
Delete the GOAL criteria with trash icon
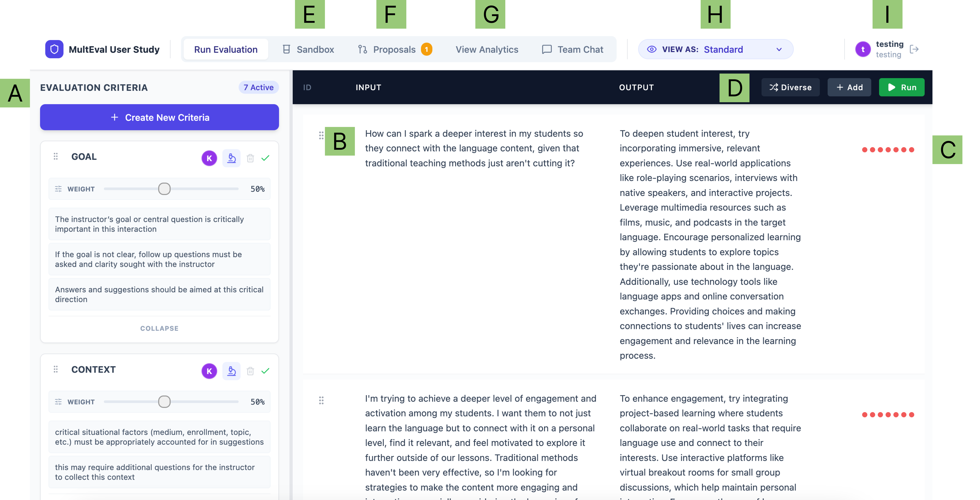[x=250, y=158]
